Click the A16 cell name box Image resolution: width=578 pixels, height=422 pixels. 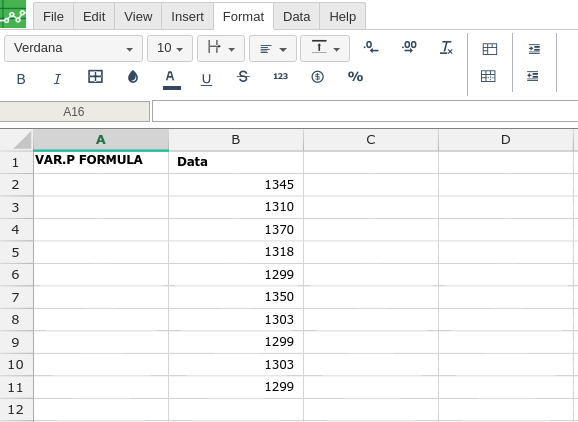(x=74, y=111)
